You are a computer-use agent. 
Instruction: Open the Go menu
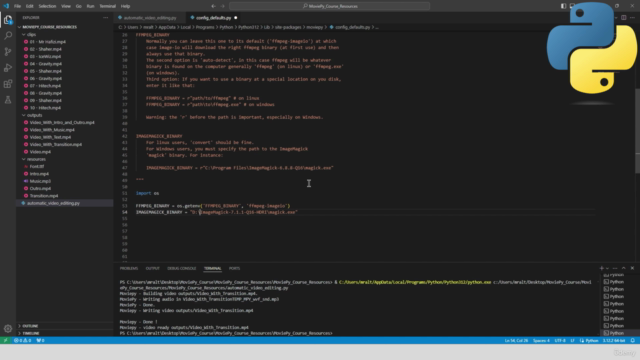point(78,6)
